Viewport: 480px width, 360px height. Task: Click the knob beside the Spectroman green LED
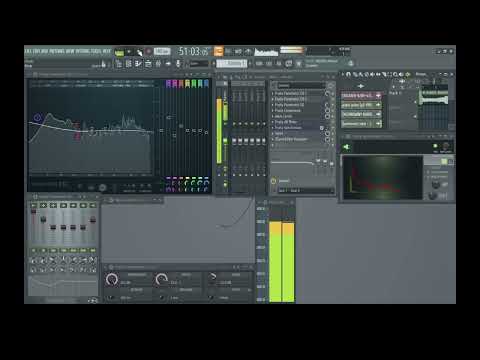[x=446, y=146]
